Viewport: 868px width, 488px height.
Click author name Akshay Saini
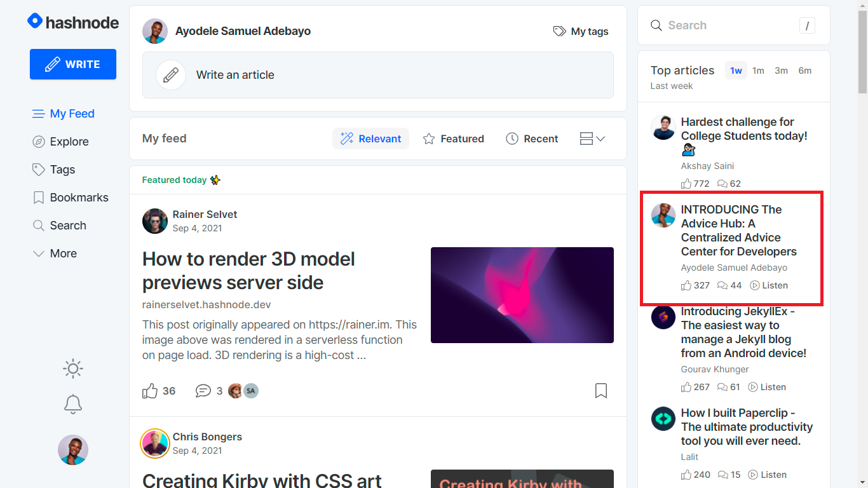click(x=707, y=166)
